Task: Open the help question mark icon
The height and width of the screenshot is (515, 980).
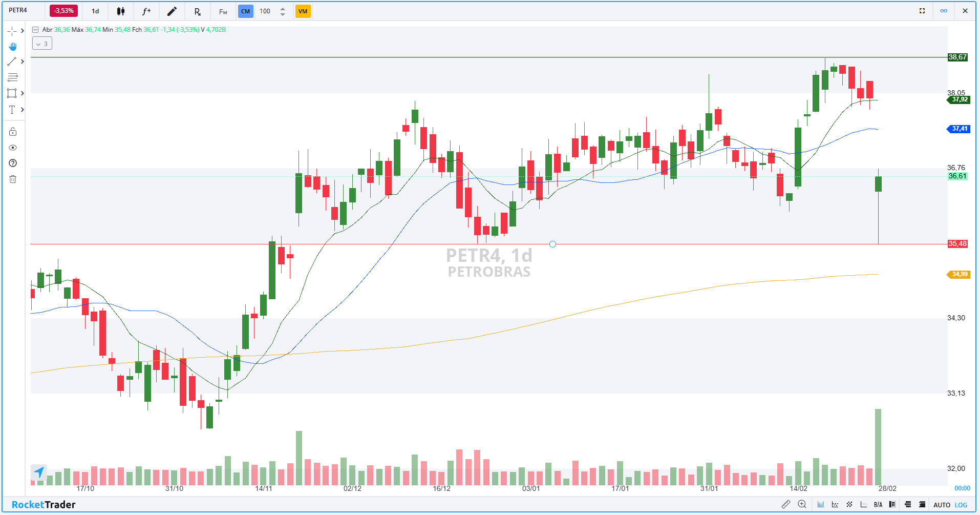Action: [x=13, y=163]
